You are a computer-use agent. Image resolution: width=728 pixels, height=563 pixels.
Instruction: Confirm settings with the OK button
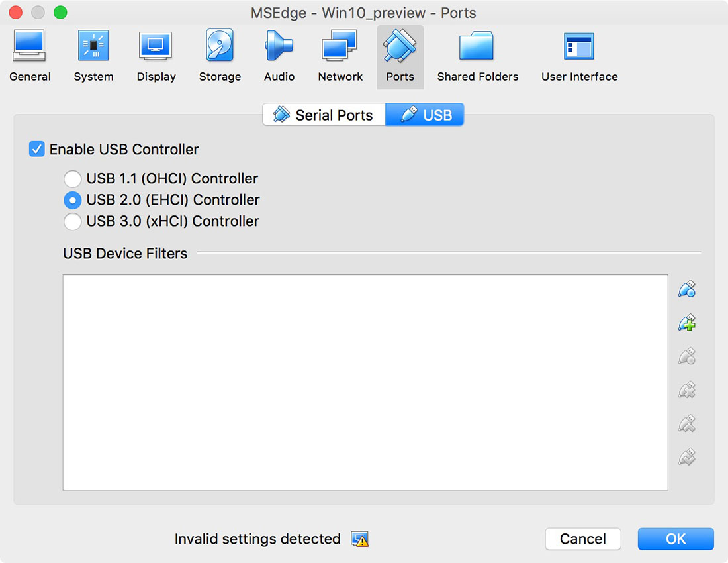click(676, 539)
